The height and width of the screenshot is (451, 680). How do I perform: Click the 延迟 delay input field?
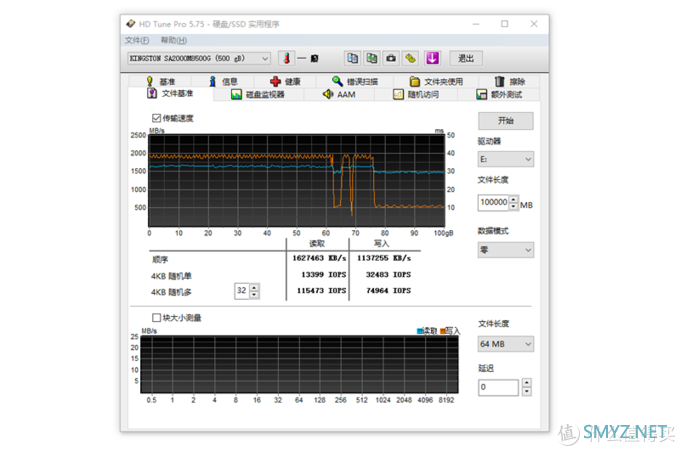(x=498, y=387)
